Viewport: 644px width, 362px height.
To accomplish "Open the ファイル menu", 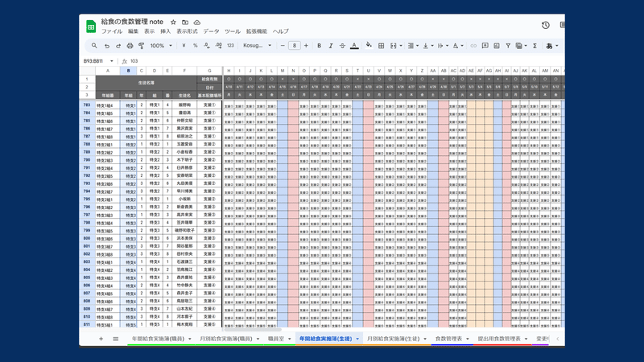I will (112, 31).
